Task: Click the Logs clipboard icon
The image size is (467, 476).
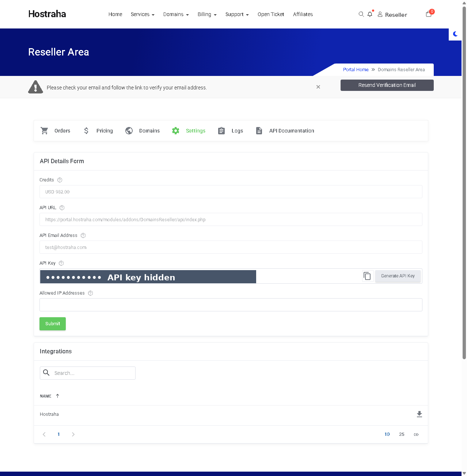Action: click(221, 131)
